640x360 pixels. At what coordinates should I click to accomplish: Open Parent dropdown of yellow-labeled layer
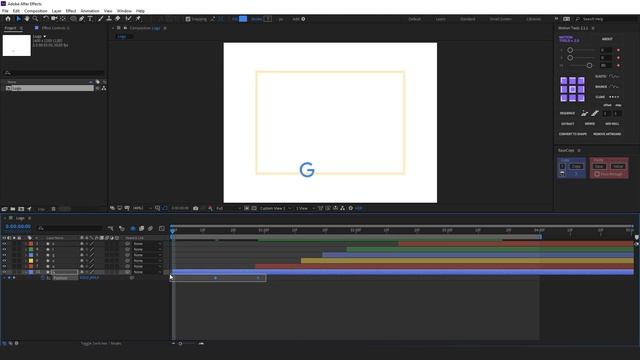(x=147, y=260)
